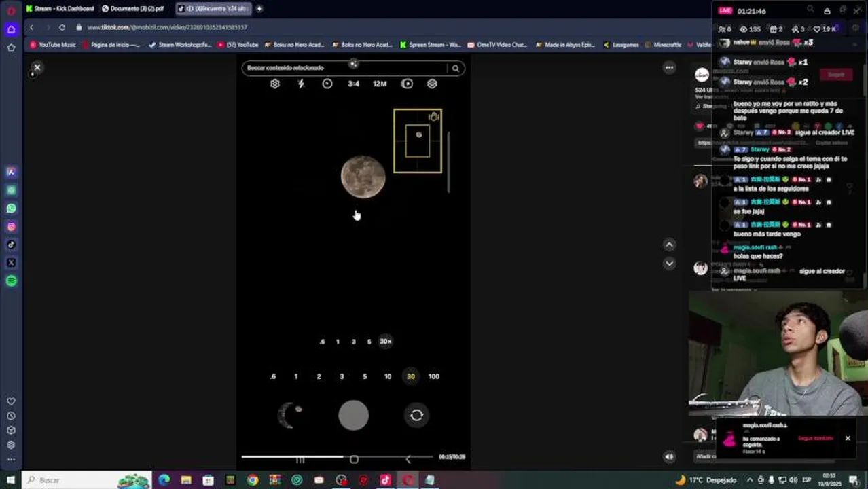Open the Minecraftle bookmark
Viewport: 868px width, 489px height.
662,45
